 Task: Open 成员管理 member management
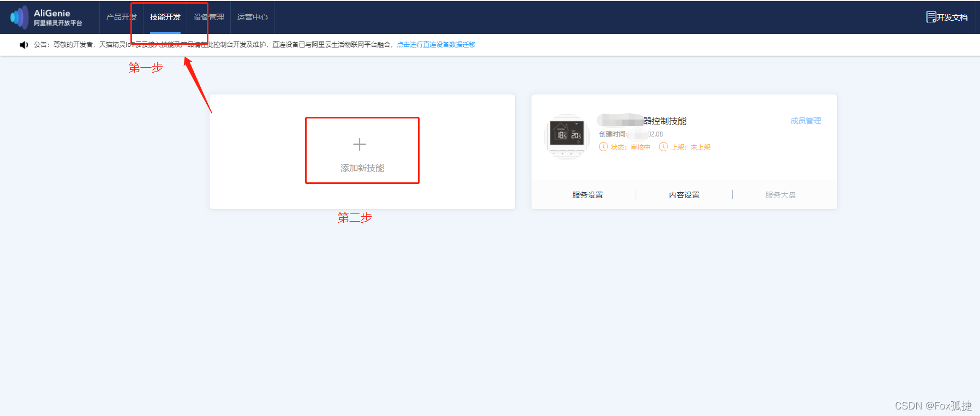point(805,121)
